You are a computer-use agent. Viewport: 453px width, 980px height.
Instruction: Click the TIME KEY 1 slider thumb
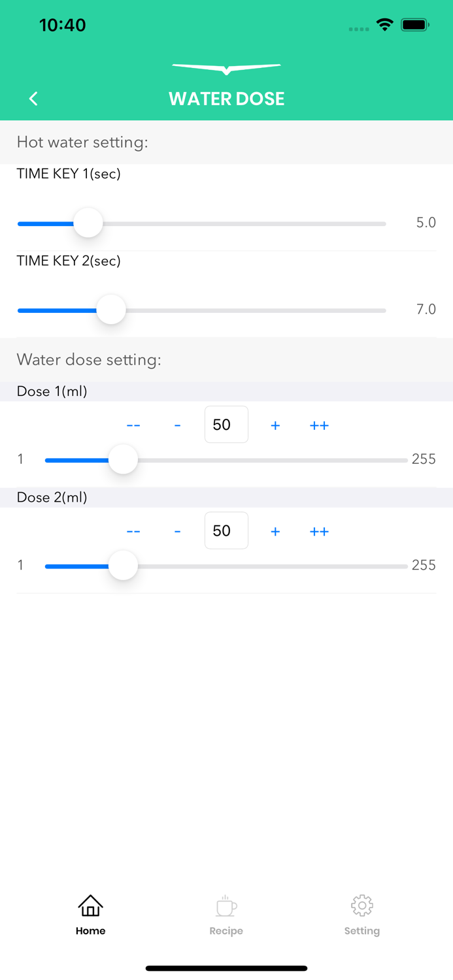pos(88,223)
